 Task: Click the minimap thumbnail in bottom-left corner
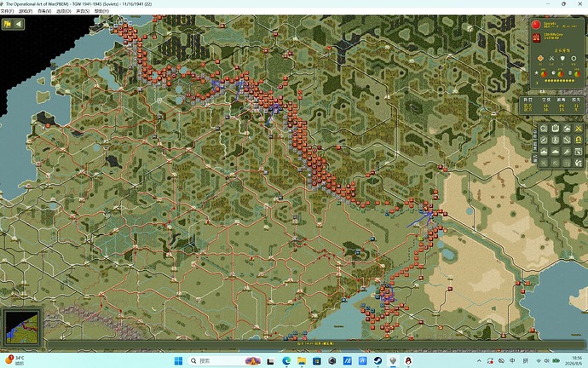pos(22,327)
